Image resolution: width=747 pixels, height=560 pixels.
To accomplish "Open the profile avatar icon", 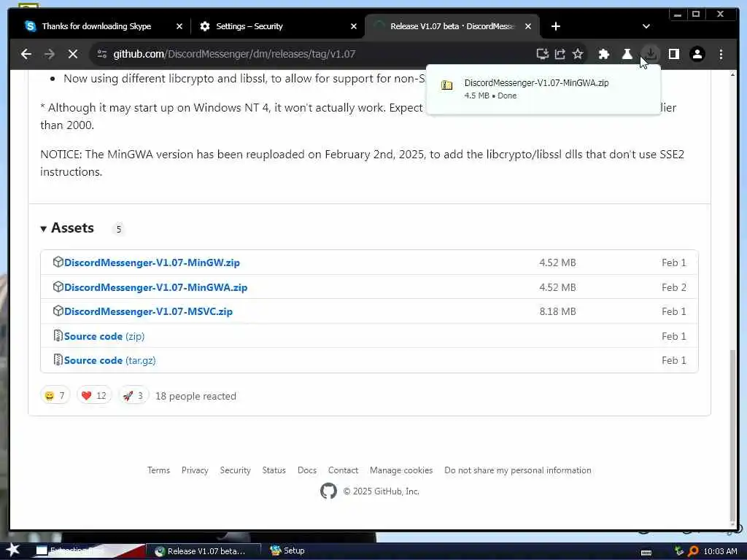I will (x=697, y=54).
